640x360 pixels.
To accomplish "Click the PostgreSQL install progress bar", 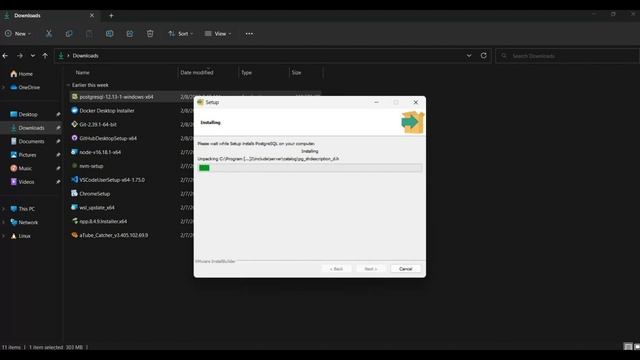I will (310, 168).
